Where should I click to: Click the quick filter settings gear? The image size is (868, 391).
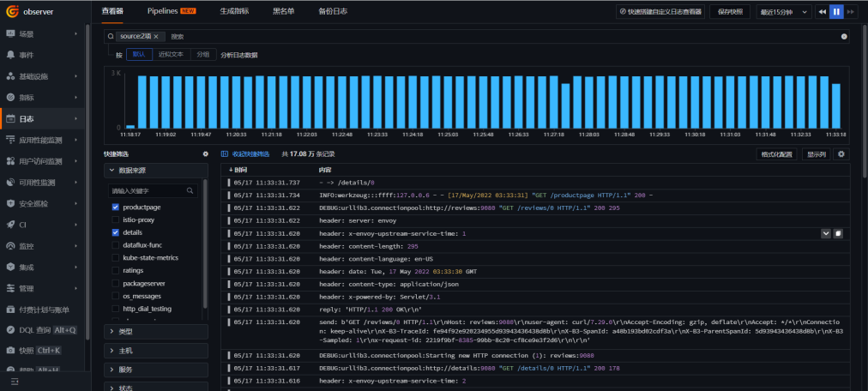point(205,154)
